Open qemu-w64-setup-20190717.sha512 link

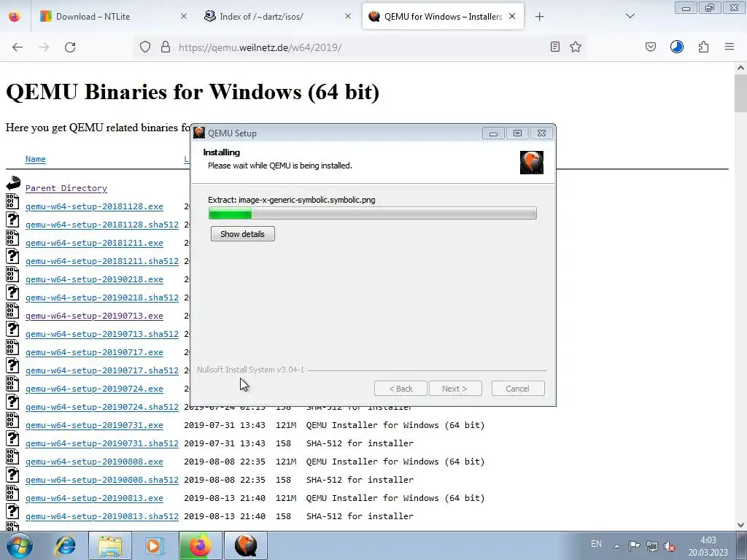(x=102, y=370)
